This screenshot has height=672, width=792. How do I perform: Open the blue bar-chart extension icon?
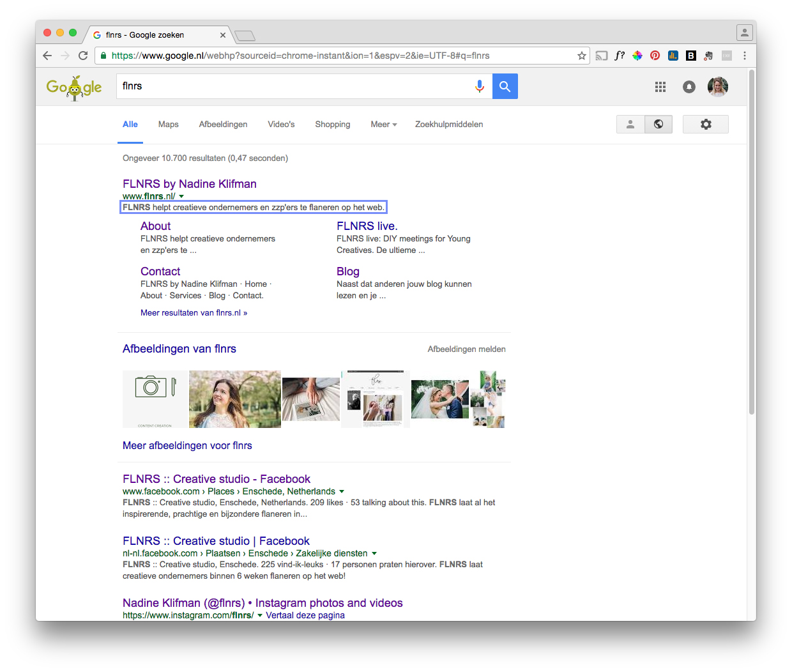(x=673, y=56)
